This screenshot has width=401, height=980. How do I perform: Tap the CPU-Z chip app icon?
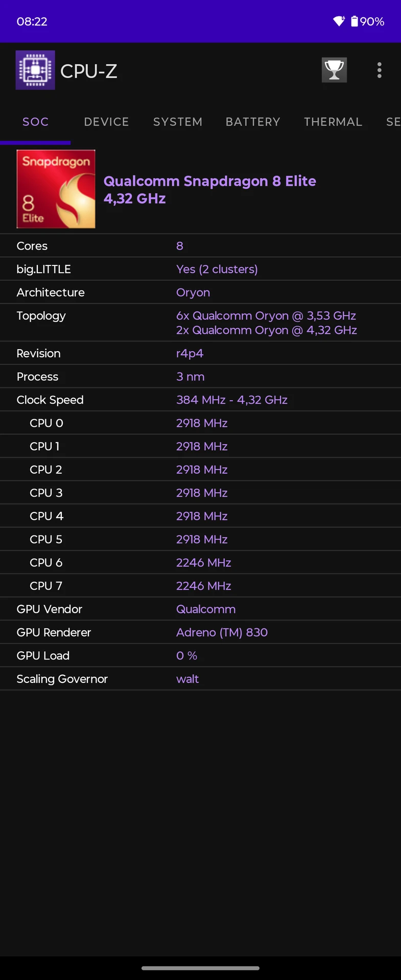click(x=35, y=70)
